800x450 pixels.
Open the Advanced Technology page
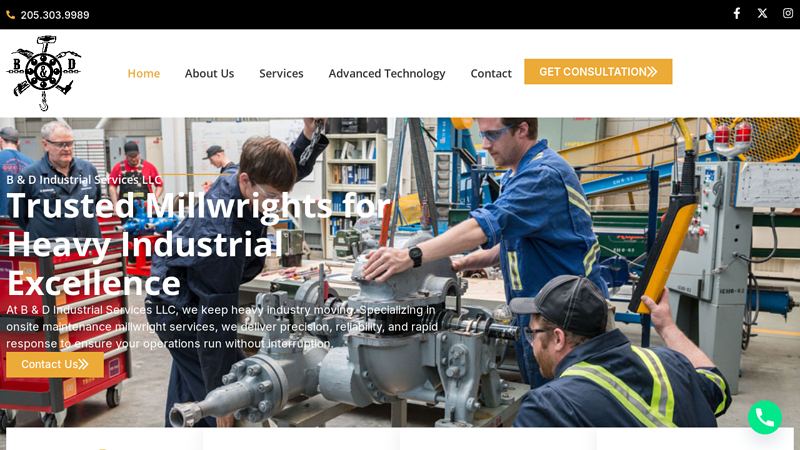click(x=387, y=73)
